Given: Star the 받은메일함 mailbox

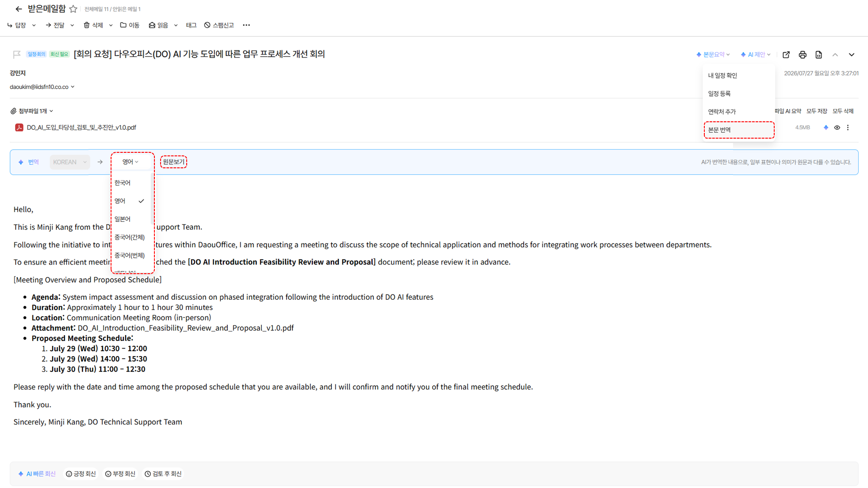Looking at the screenshot, I should click(73, 9).
